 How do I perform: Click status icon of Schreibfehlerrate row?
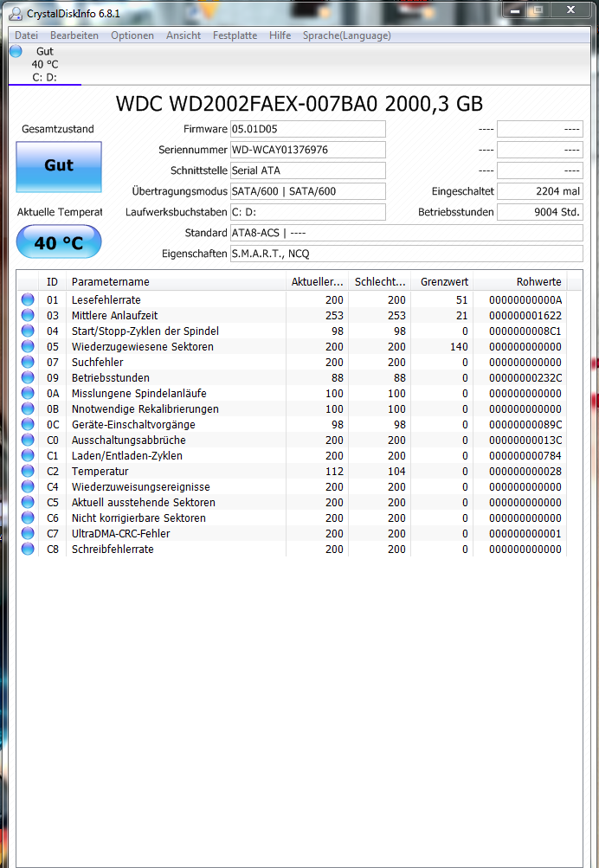click(28, 550)
